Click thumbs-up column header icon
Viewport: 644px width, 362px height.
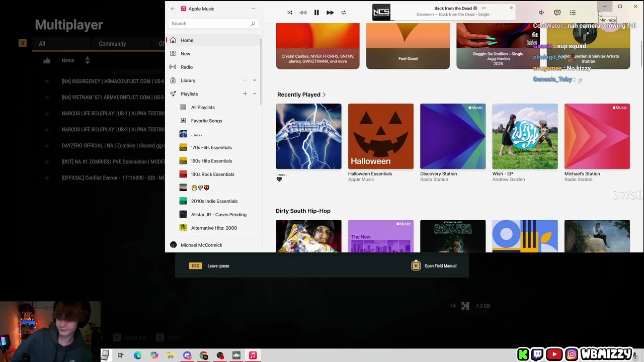click(47, 60)
